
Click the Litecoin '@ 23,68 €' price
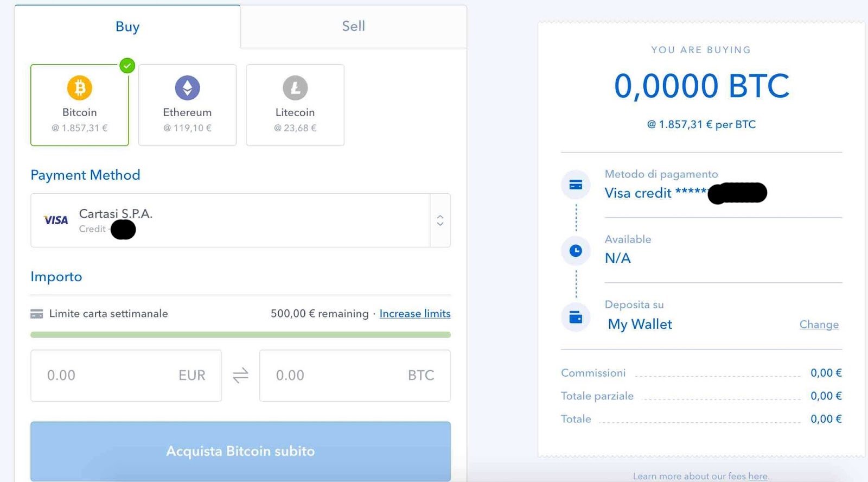[x=295, y=128]
